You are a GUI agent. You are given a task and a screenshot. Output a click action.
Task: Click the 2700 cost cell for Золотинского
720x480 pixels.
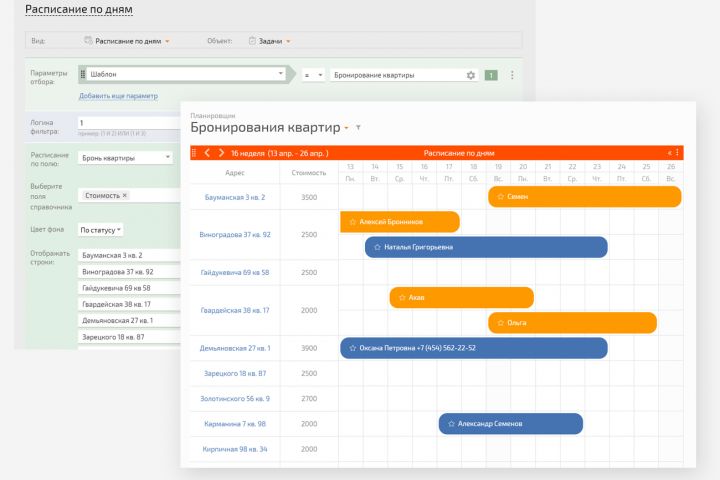click(309, 399)
